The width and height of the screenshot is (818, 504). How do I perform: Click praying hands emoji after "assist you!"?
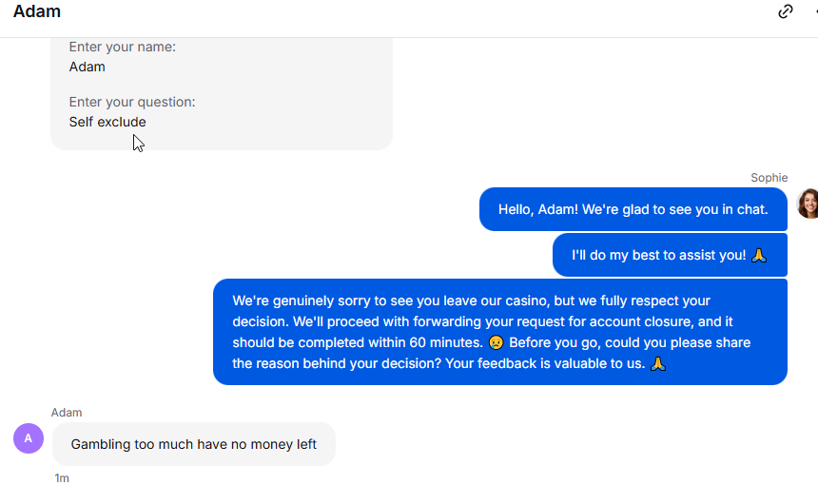(x=759, y=255)
